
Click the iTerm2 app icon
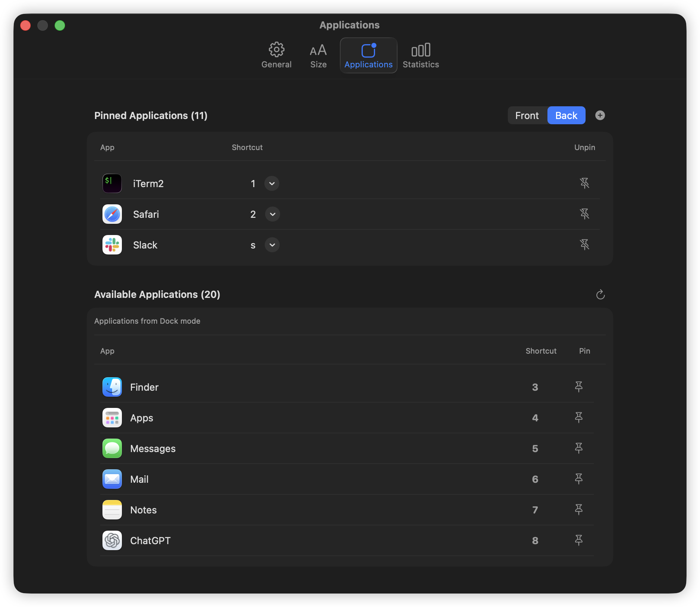click(112, 183)
